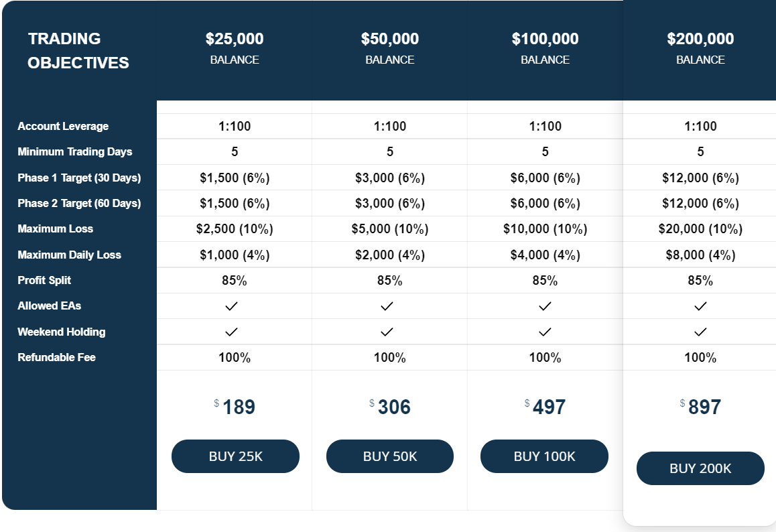The width and height of the screenshot is (776, 532).
Task: Select the $50,000 Balance column header
Action: tap(390, 47)
